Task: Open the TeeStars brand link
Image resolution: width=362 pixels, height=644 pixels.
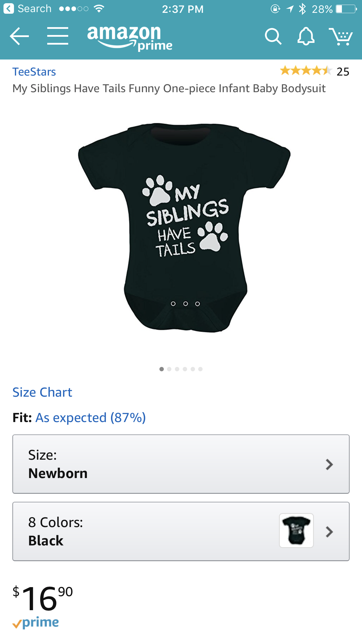Action: pos(34,72)
